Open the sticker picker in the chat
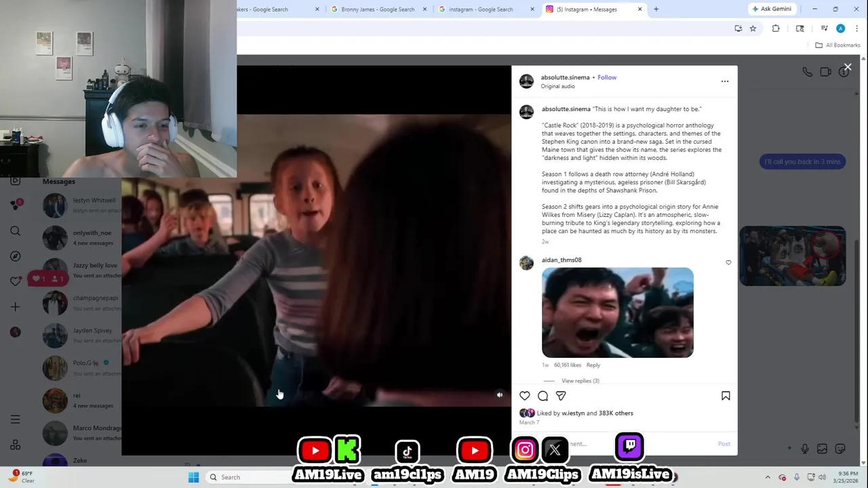 tap(840, 449)
